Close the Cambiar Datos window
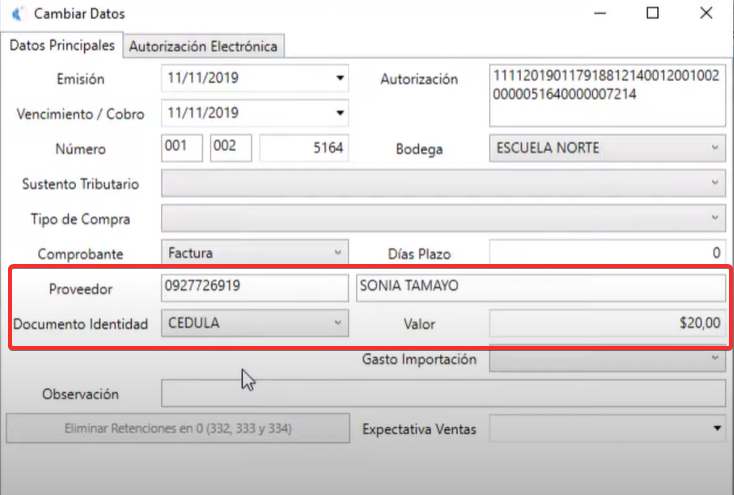 pos(706,13)
